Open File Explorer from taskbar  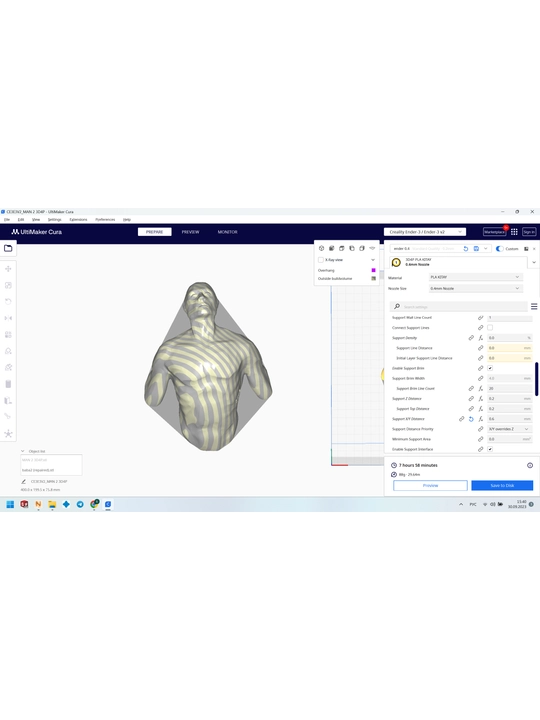coord(52,504)
